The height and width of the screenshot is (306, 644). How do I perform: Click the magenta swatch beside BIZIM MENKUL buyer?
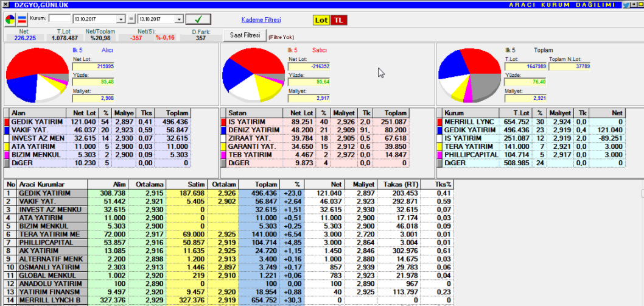click(6, 155)
